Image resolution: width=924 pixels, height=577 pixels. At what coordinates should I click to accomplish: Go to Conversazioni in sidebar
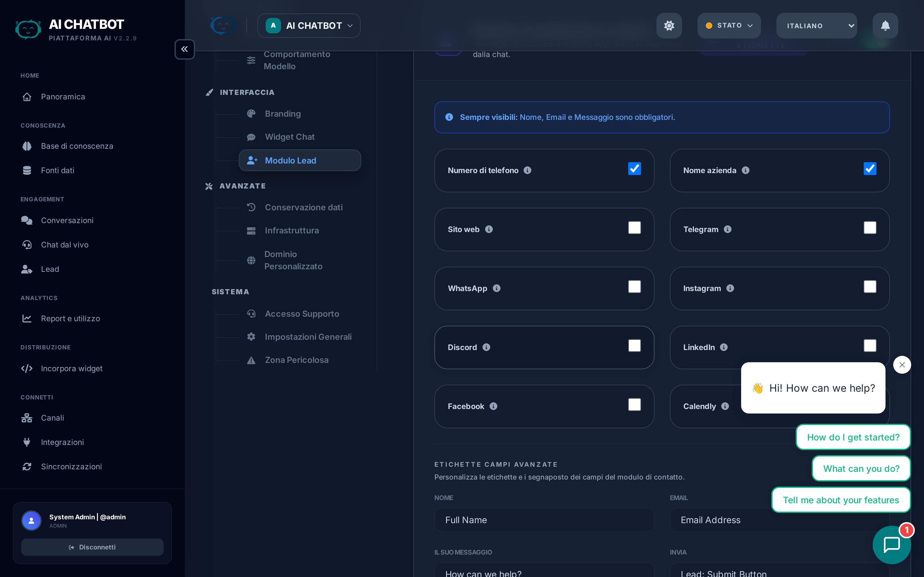click(x=67, y=220)
